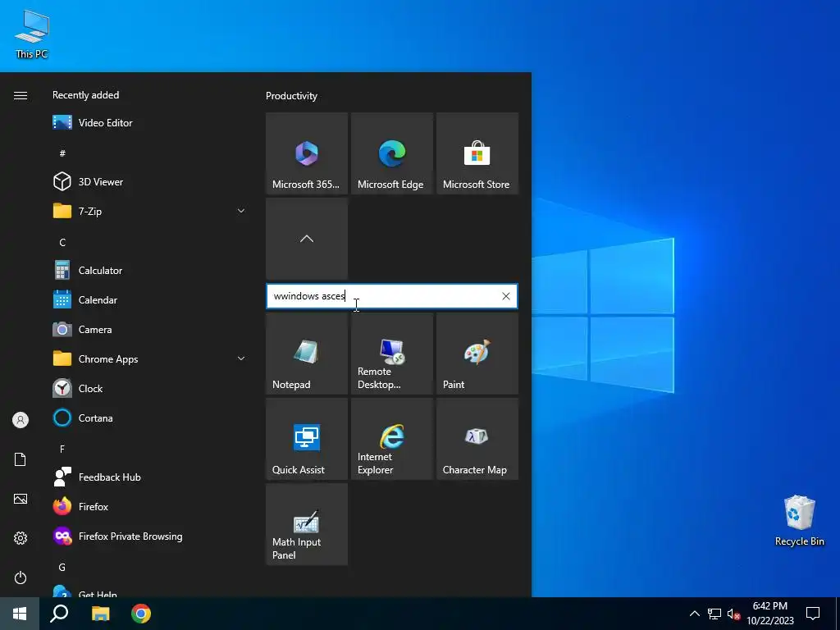
Task: Launch the Quick Assist tile
Action: pos(307,439)
